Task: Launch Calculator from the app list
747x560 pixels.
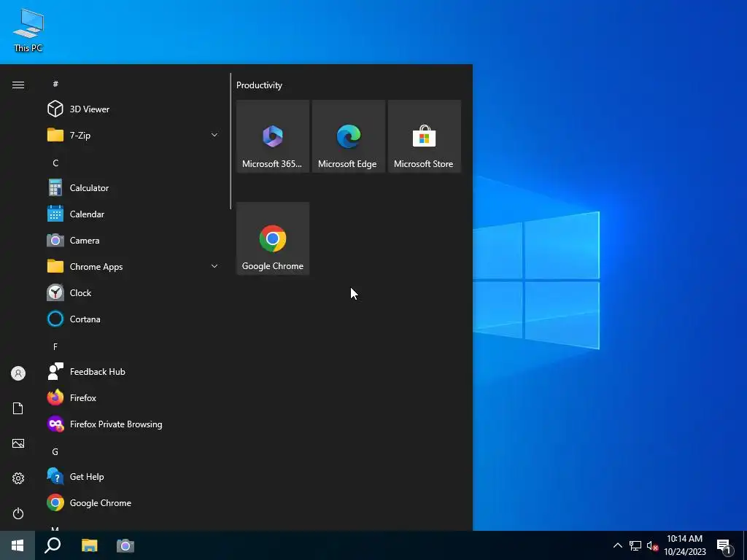Action: 133,187
